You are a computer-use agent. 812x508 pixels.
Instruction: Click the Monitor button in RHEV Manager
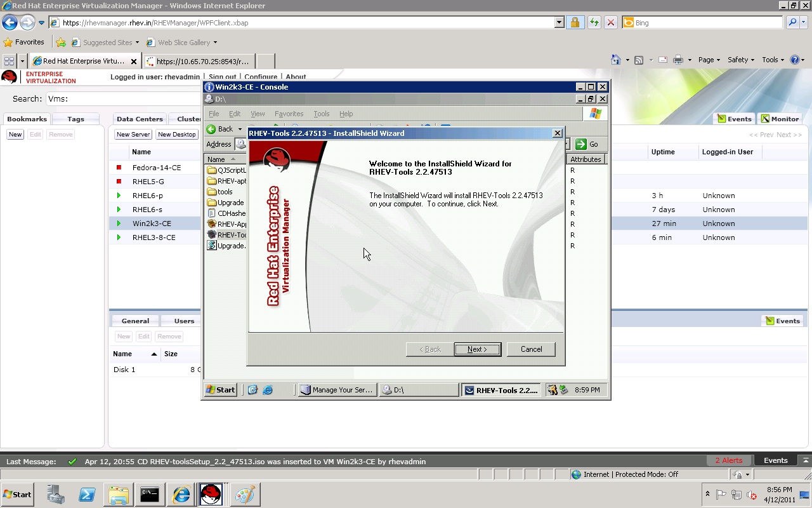[x=780, y=119]
